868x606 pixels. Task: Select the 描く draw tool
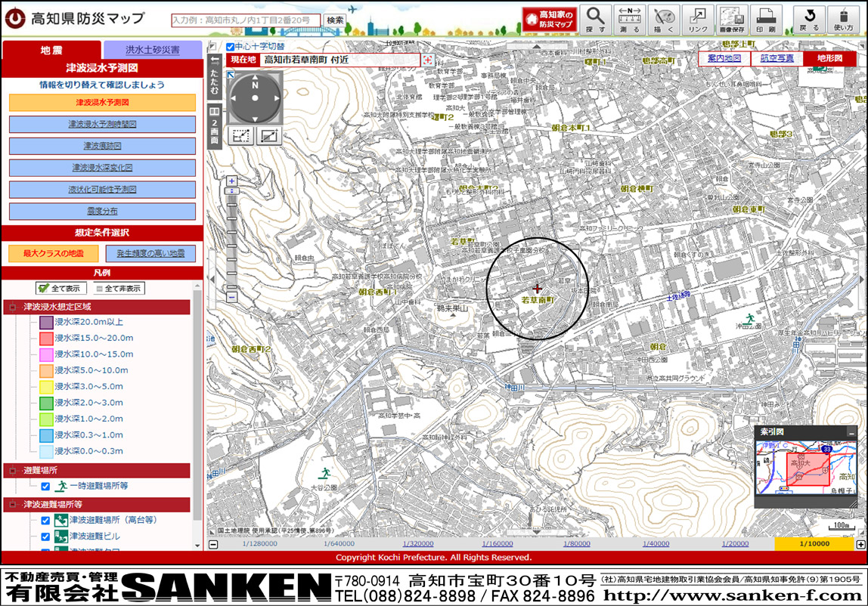click(664, 20)
